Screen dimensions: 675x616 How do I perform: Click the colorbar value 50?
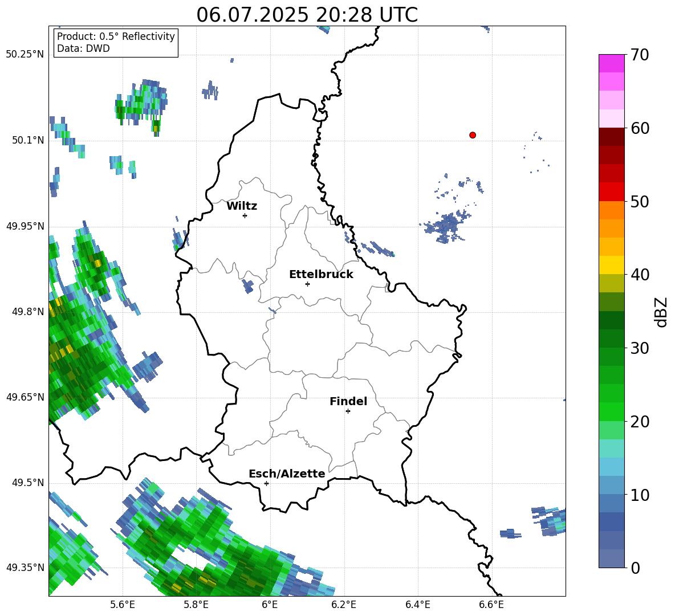click(x=640, y=201)
